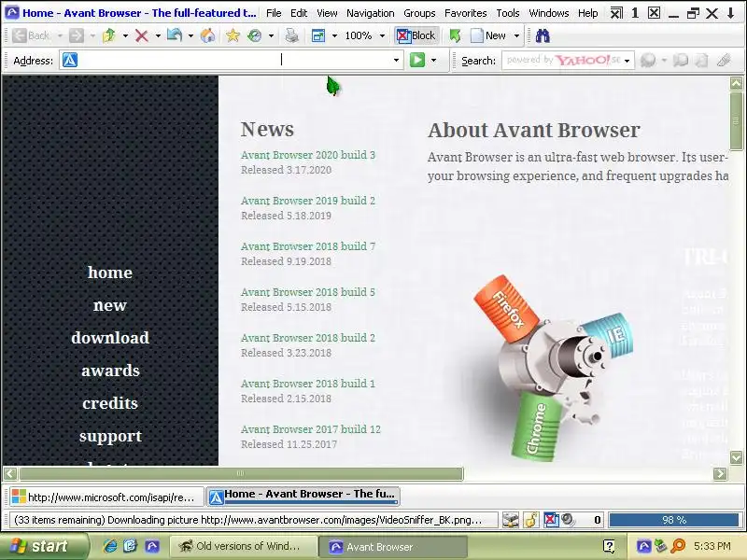The height and width of the screenshot is (560, 747).
Task: Click the magnifier system tray icon
Action: (678, 546)
